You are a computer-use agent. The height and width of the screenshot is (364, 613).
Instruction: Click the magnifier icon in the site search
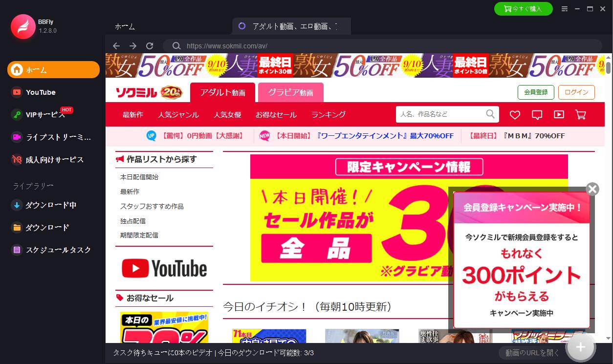[x=491, y=114]
